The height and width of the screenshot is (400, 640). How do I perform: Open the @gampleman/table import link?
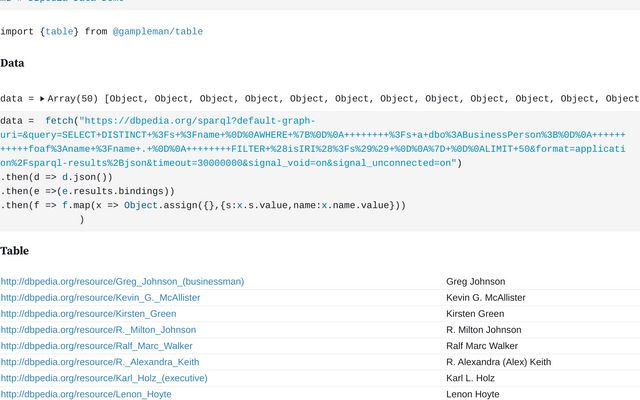pos(158,31)
